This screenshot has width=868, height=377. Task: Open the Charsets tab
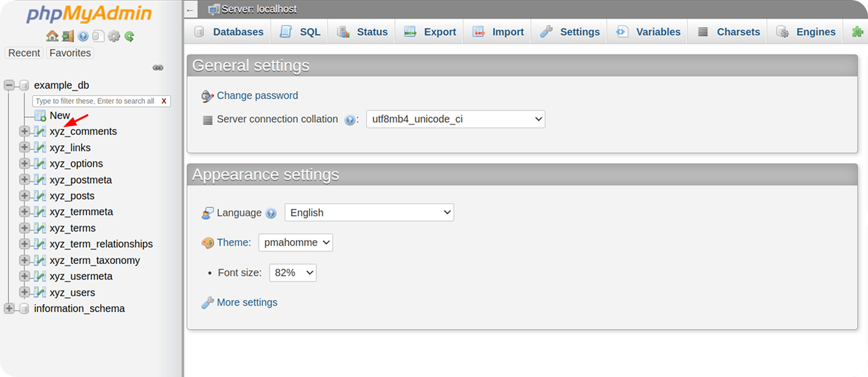tap(728, 32)
